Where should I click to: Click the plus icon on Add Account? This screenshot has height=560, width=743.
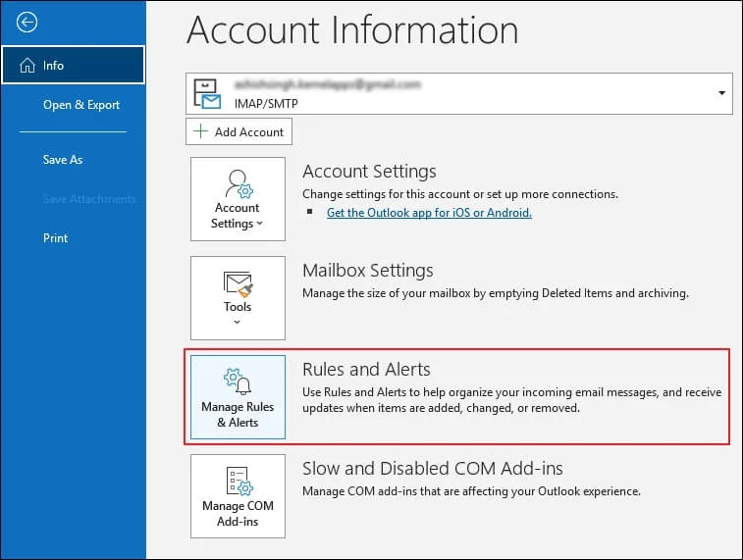point(201,131)
